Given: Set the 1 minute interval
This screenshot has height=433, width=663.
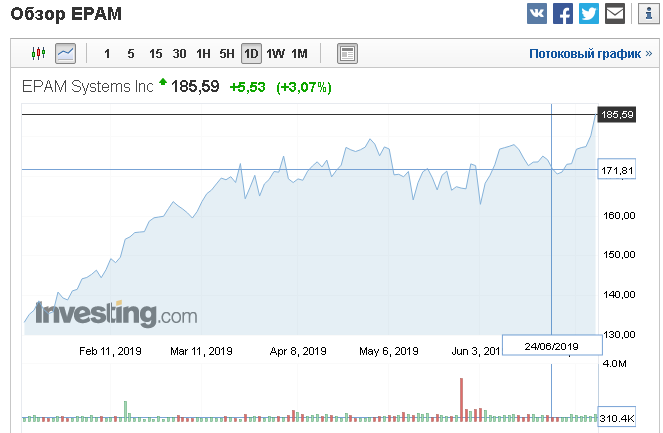Looking at the screenshot, I should [x=107, y=54].
